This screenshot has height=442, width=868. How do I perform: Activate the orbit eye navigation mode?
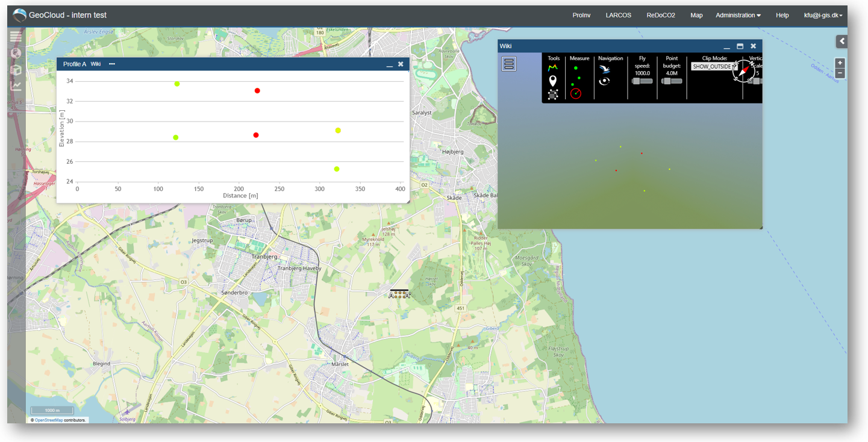[604, 81]
